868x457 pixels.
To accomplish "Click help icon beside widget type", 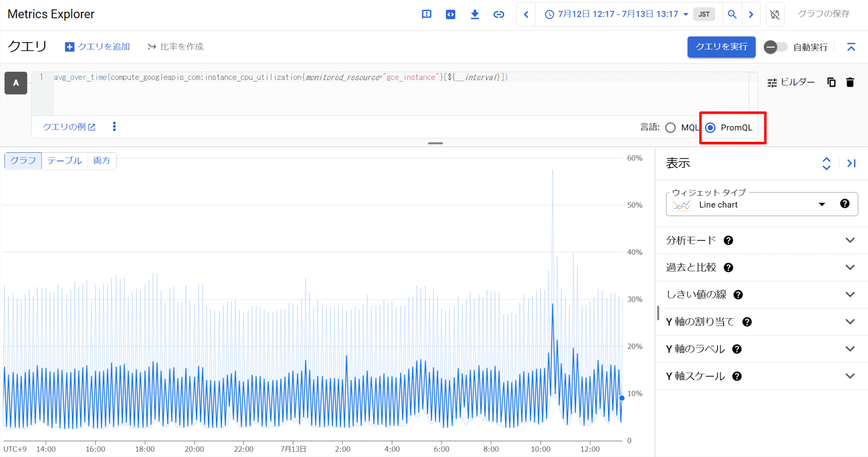I will click(845, 204).
